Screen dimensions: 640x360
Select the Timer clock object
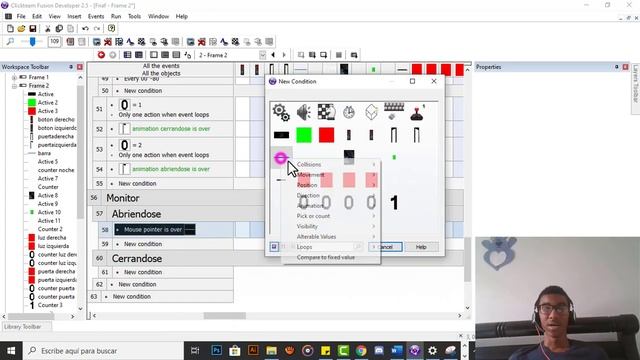(x=349, y=112)
